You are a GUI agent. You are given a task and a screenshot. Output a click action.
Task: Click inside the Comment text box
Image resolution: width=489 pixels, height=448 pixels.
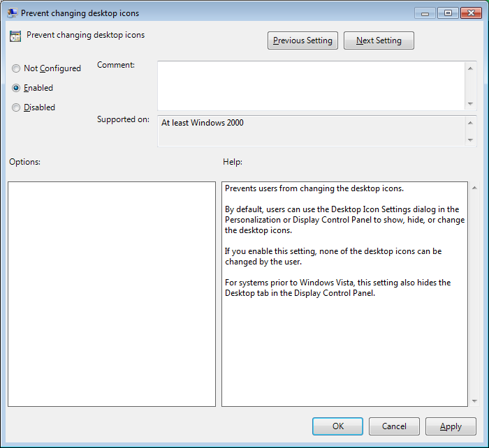311,86
